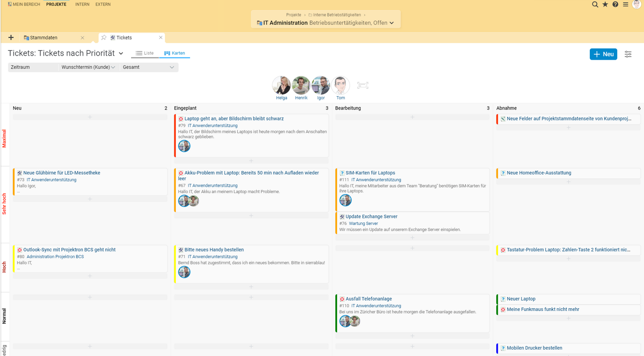Click error icon on ticket #79 card
Image resolution: width=644 pixels, height=356 pixels.
[x=181, y=119]
